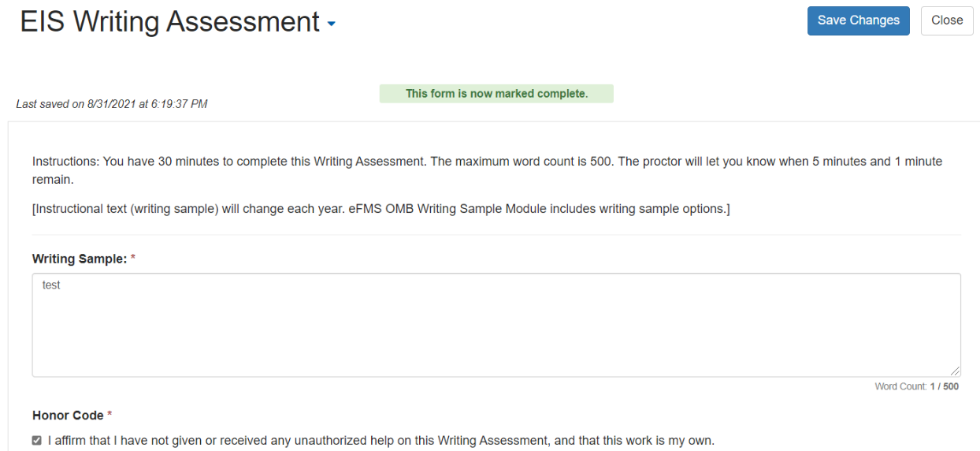Click the Last saved timestamp text

coord(112,104)
